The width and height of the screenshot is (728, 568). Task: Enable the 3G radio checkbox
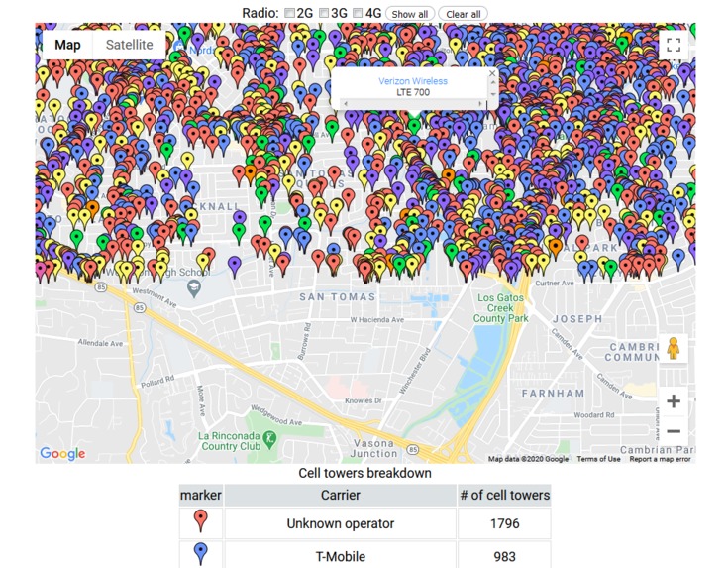324,13
